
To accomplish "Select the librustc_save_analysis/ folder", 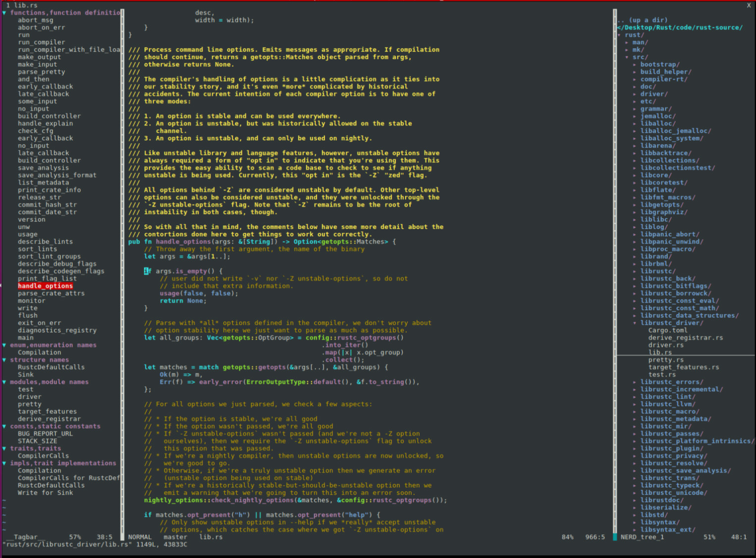I will coord(686,471).
